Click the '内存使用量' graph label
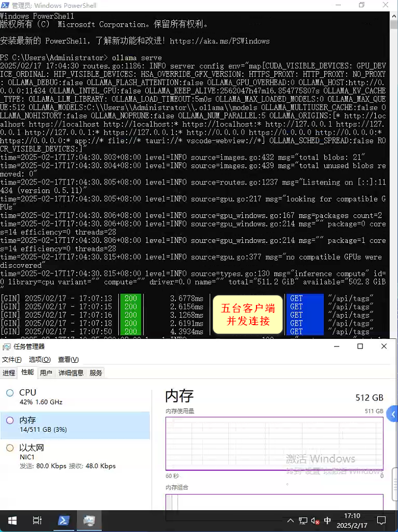The image size is (398, 532). 180,411
